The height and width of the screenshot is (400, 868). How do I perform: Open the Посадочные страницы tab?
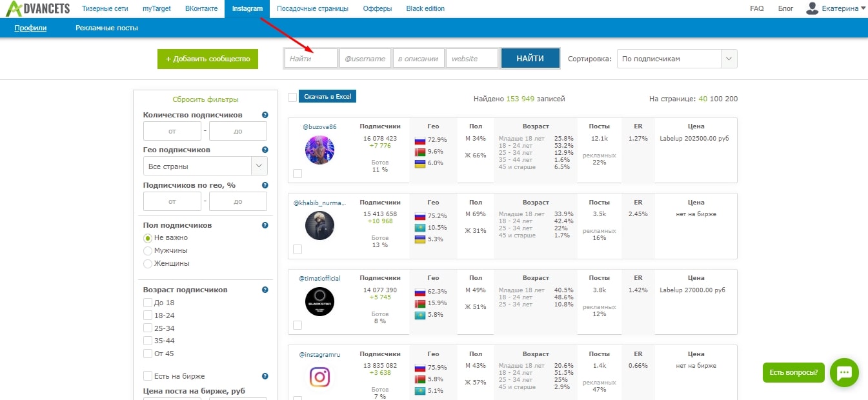(x=312, y=8)
